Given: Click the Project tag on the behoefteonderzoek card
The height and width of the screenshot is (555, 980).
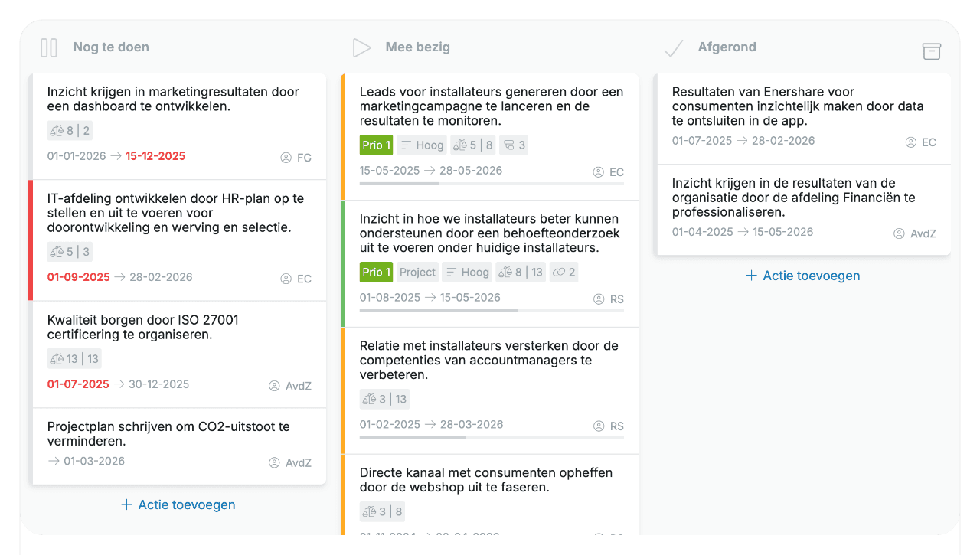Looking at the screenshot, I should tap(417, 273).
